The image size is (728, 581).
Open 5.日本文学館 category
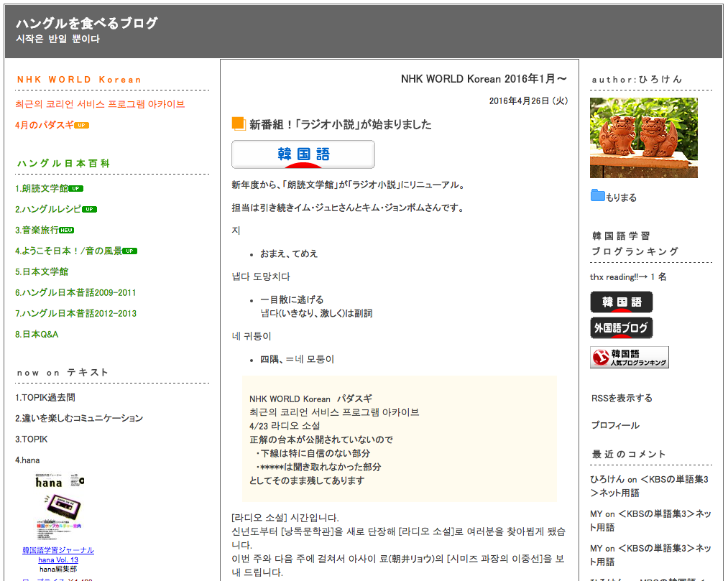[x=42, y=272]
